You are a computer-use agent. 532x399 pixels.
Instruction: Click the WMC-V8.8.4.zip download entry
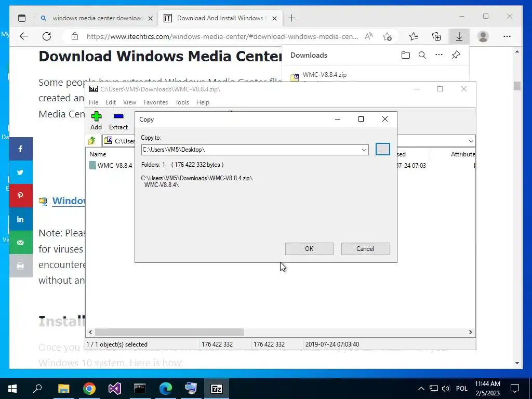(x=324, y=75)
